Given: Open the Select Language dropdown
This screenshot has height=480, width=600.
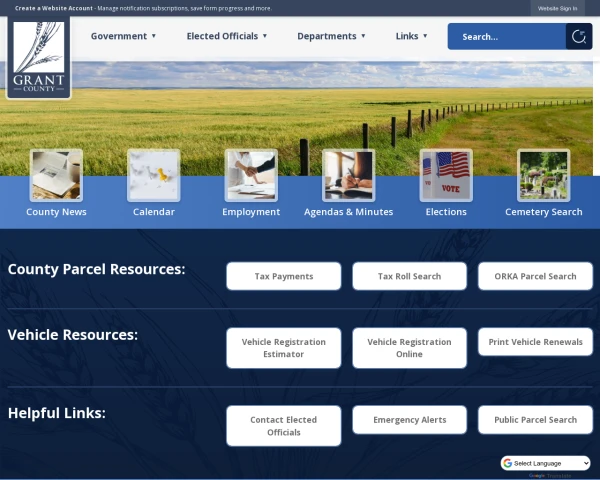Looking at the screenshot, I should [546, 463].
